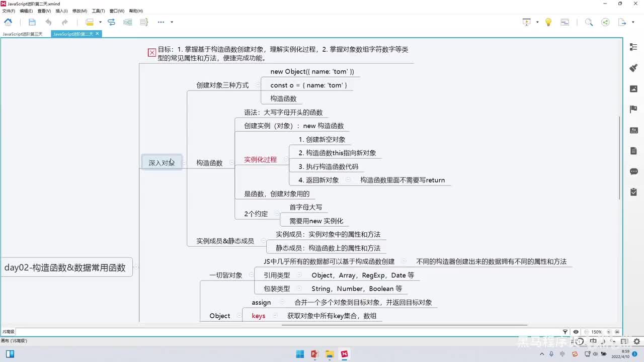Open the Gantt chart view

[565, 22]
